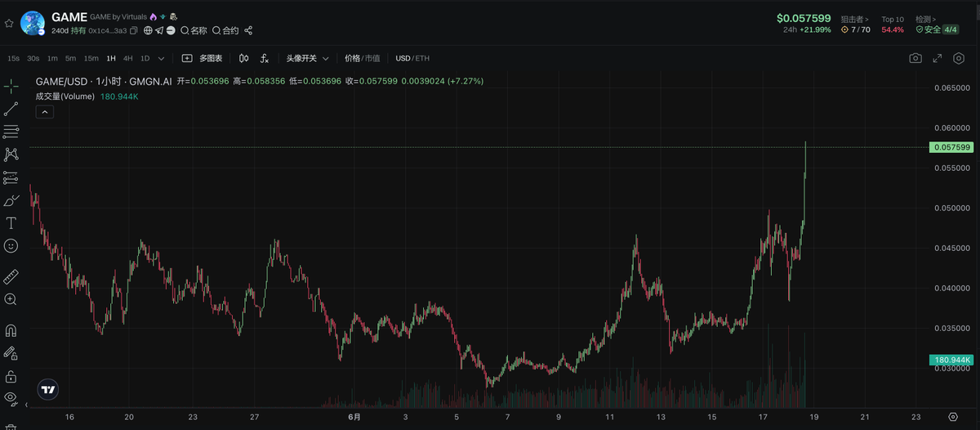
Task: Click the volume label 180.944K on axis
Action: [x=951, y=360]
